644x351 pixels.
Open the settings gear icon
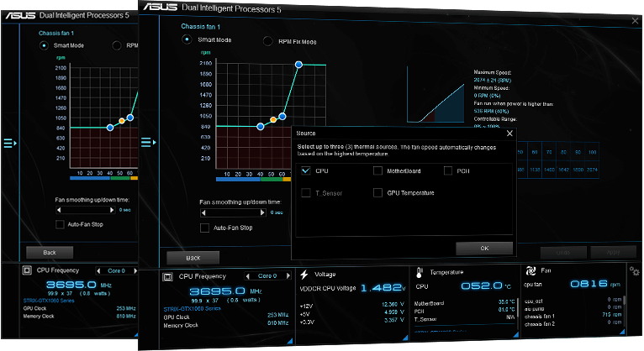634,271
